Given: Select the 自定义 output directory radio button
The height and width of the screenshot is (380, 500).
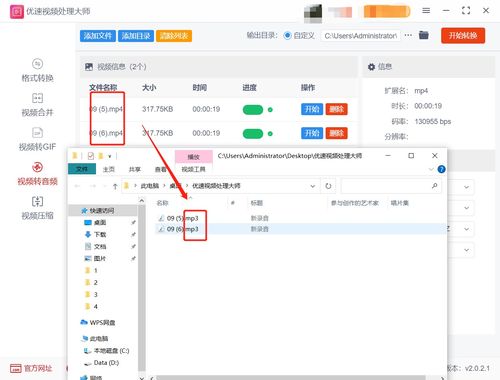Looking at the screenshot, I should pyautogui.click(x=287, y=35).
